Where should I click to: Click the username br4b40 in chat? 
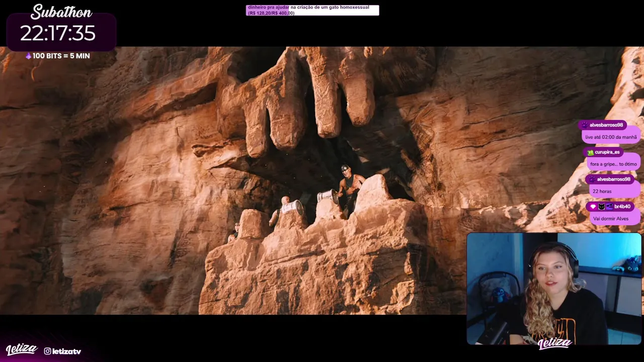tap(622, 206)
